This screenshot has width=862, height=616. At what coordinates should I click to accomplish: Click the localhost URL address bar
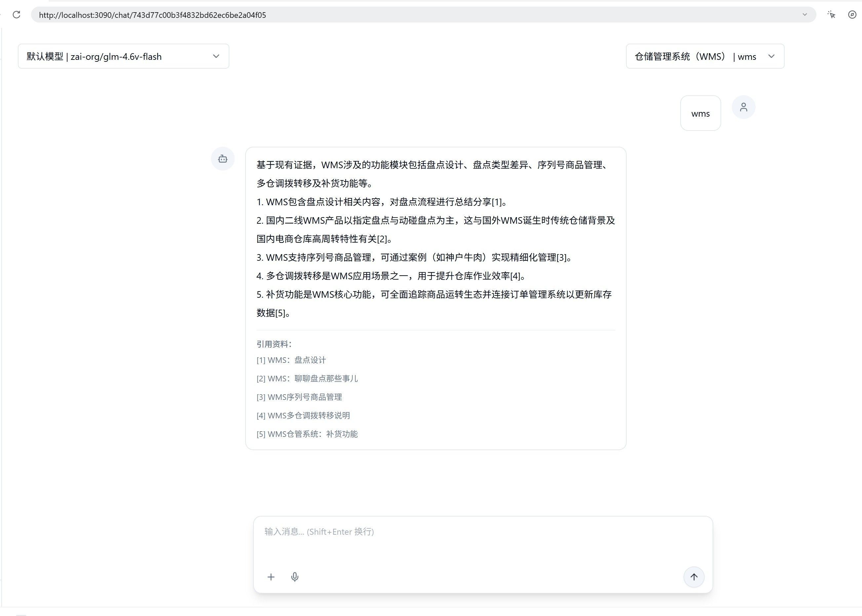point(417,15)
